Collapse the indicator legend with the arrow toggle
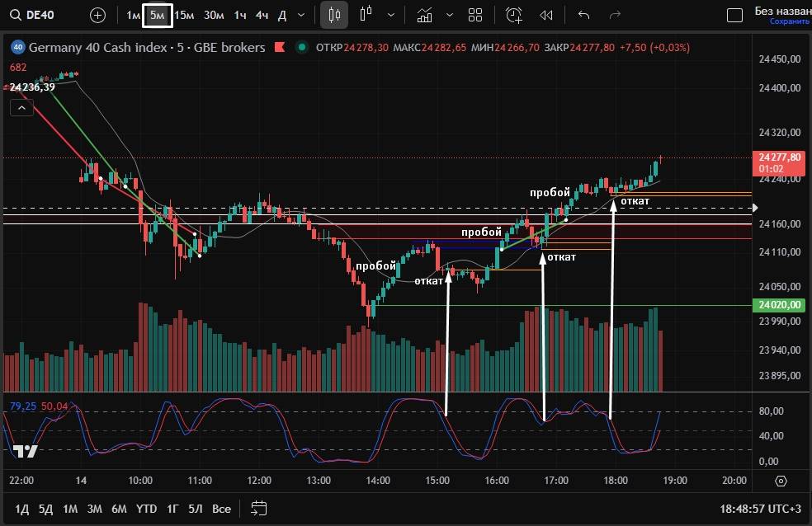 21,108
